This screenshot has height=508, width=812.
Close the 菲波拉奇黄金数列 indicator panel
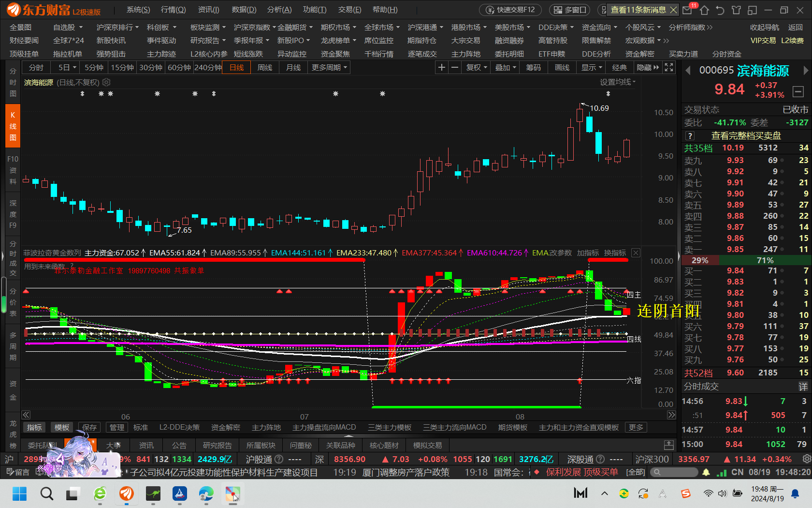pos(636,253)
